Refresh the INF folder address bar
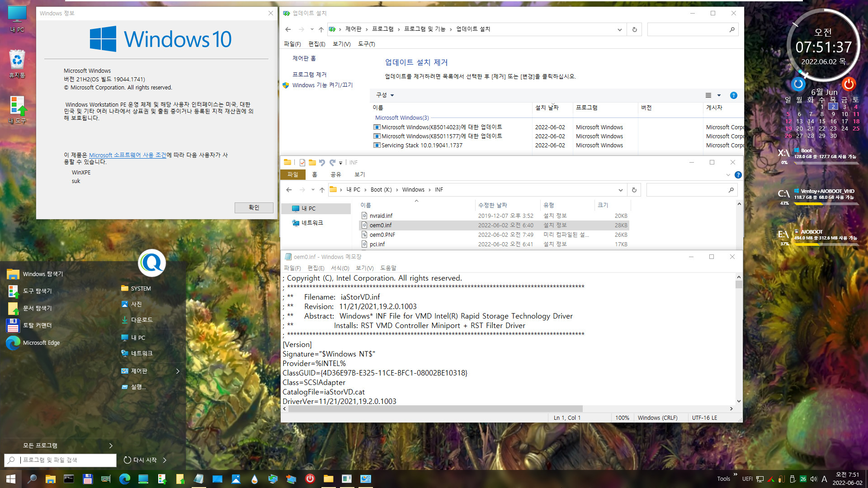Image resolution: width=868 pixels, height=488 pixels. [x=634, y=190]
